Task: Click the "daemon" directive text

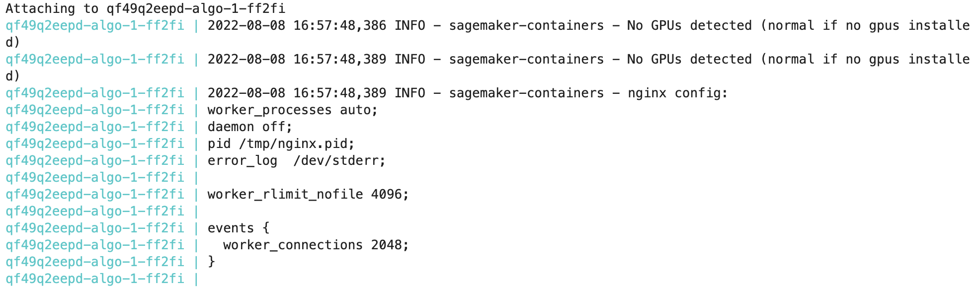Action: click(231, 127)
